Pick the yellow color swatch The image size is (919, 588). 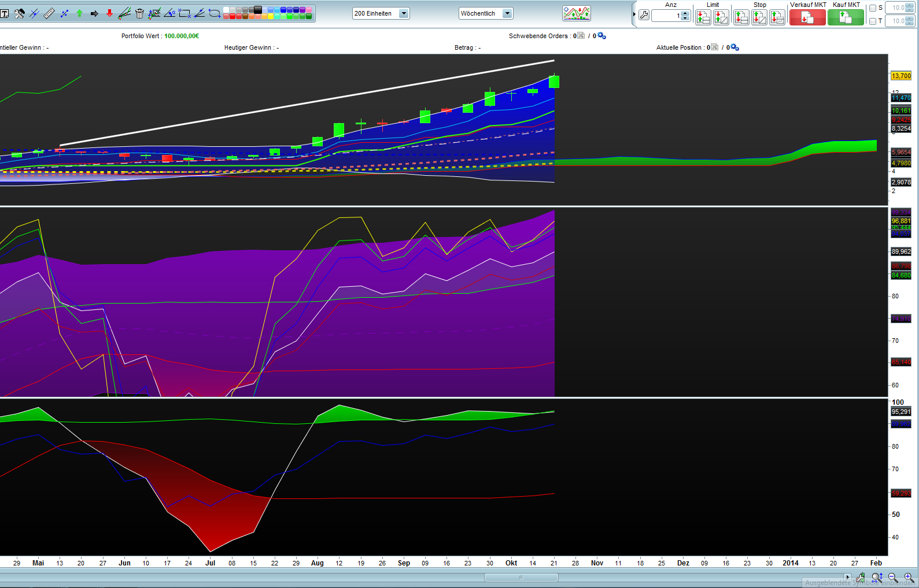(x=271, y=16)
